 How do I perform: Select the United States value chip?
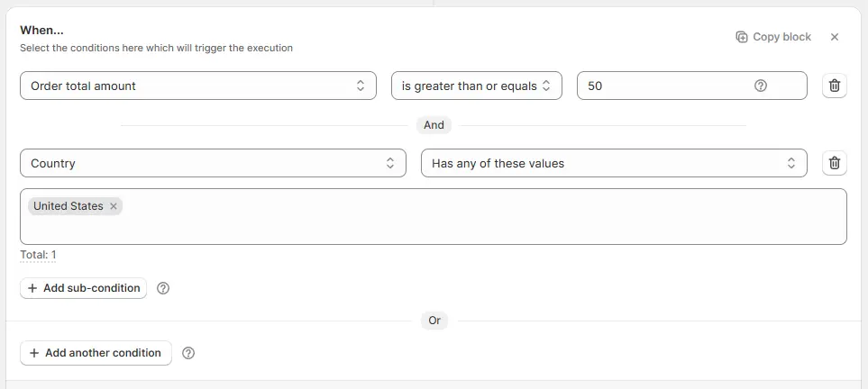(x=68, y=206)
